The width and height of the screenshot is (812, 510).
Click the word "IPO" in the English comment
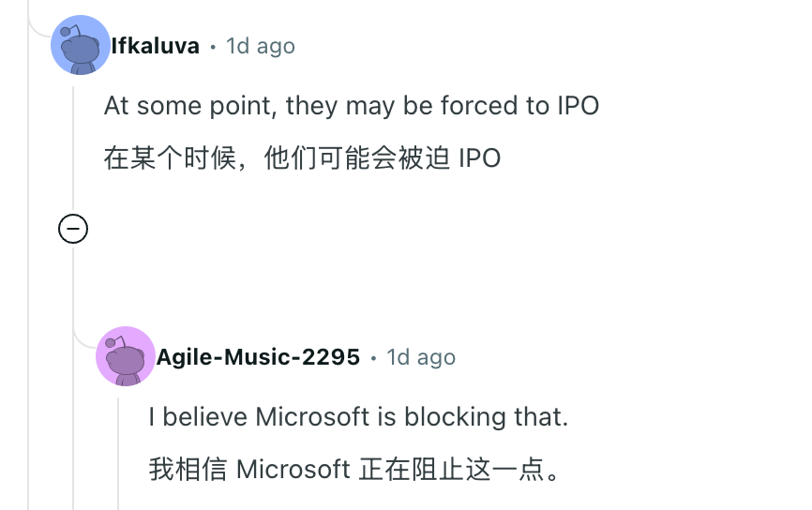tap(577, 105)
